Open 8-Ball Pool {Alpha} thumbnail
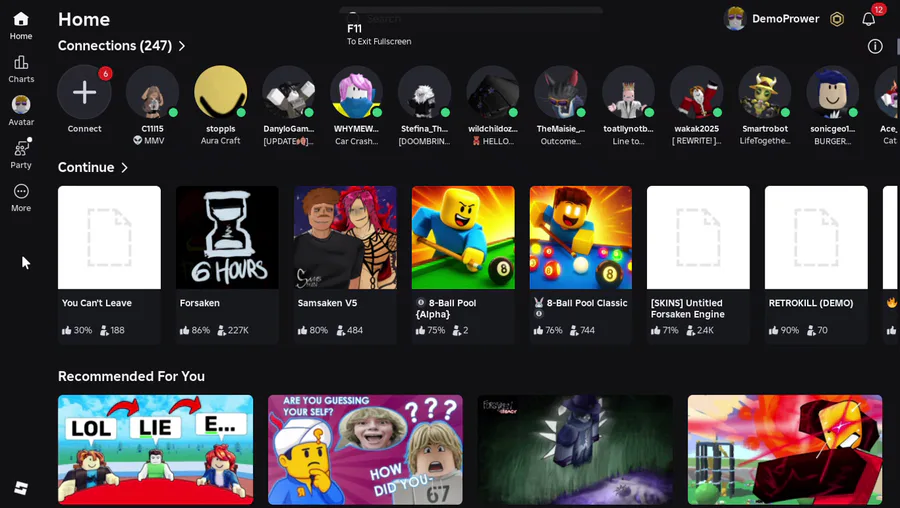 463,237
